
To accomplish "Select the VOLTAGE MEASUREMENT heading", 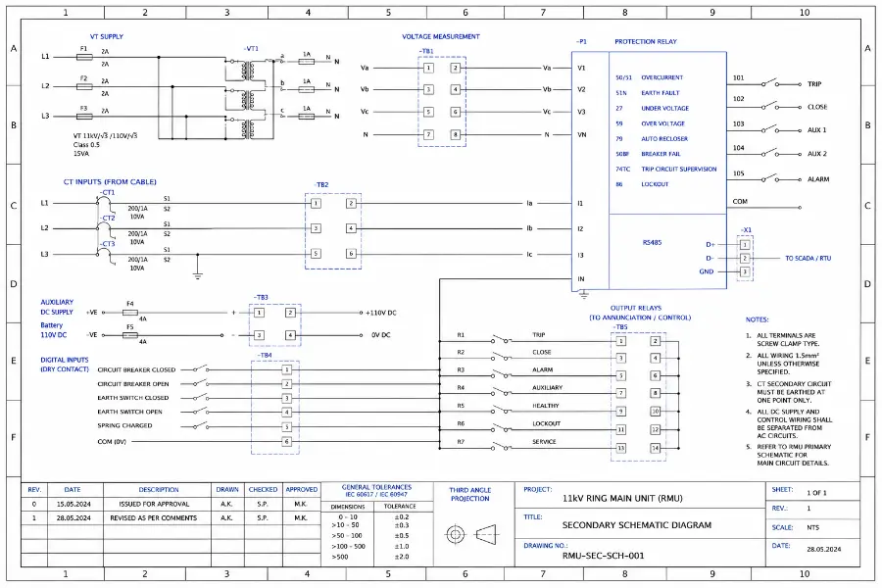I will pos(441,36).
